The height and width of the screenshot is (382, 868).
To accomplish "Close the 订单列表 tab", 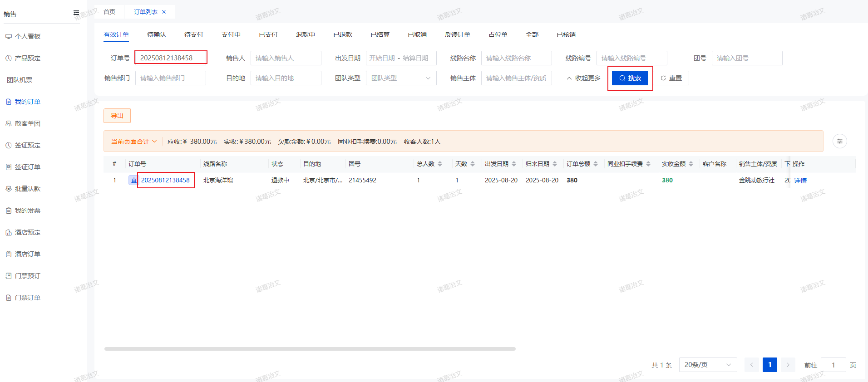I will pos(164,12).
